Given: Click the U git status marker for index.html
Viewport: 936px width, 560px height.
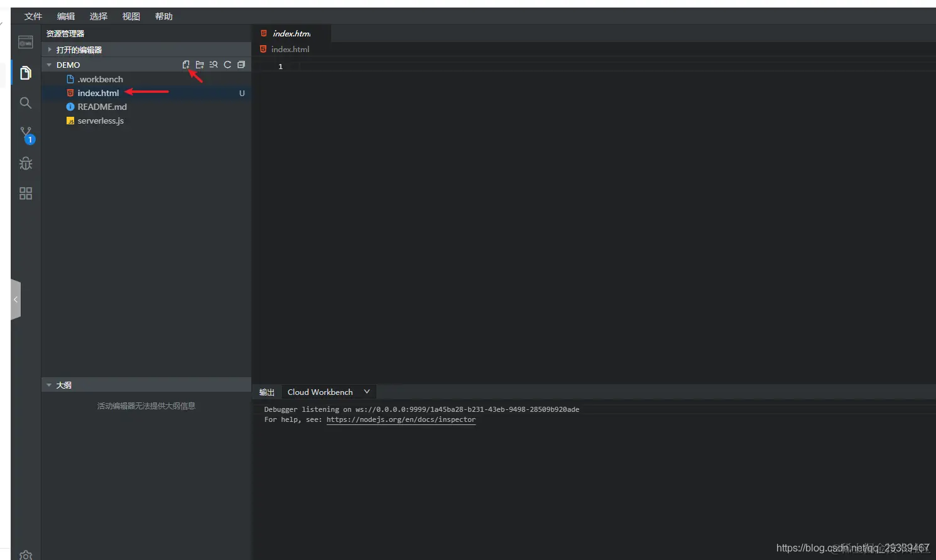Looking at the screenshot, I should pos(242,93).
